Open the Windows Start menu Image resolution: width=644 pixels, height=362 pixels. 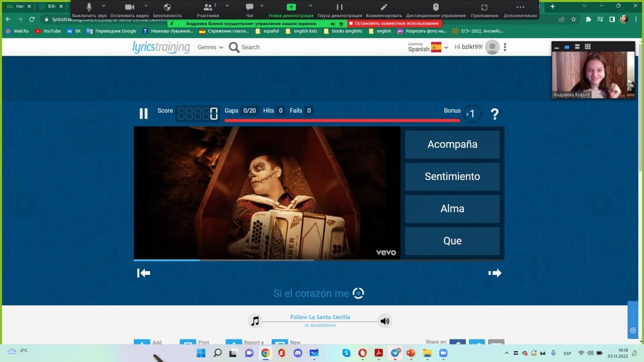coord(201,353)
